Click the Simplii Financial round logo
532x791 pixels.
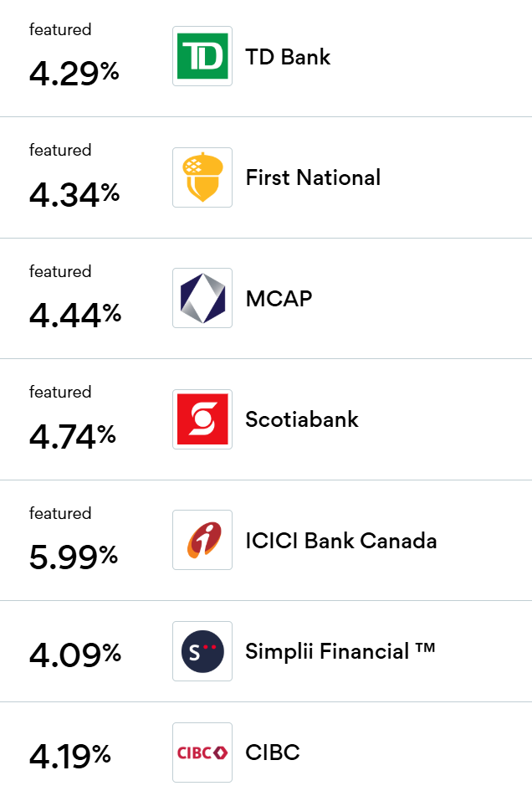click(x=202, y=651)
